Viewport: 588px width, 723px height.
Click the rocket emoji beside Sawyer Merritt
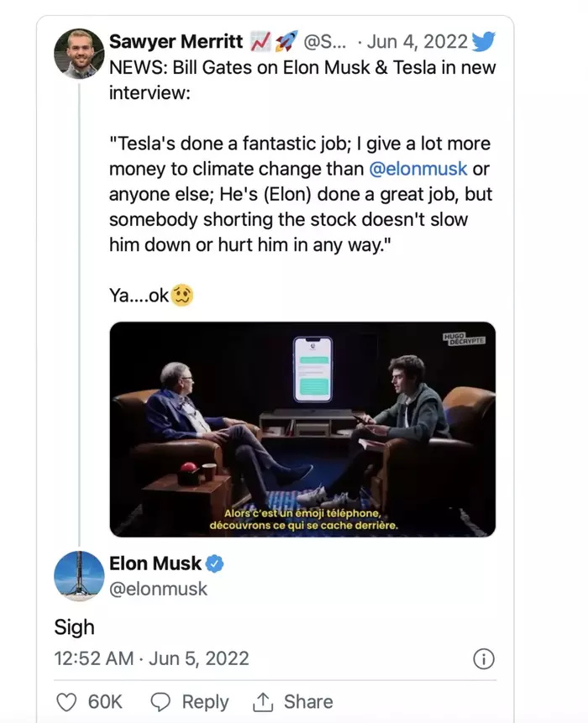(x=286, y=41)
